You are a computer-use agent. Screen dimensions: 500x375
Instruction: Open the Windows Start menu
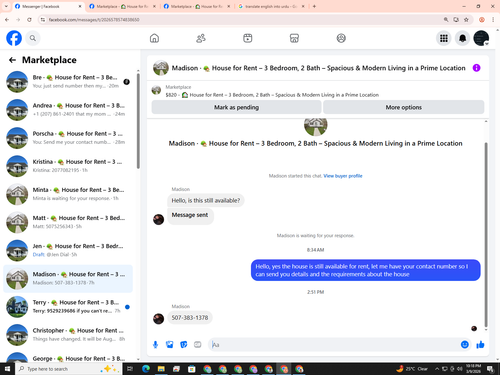pos(7,369)
